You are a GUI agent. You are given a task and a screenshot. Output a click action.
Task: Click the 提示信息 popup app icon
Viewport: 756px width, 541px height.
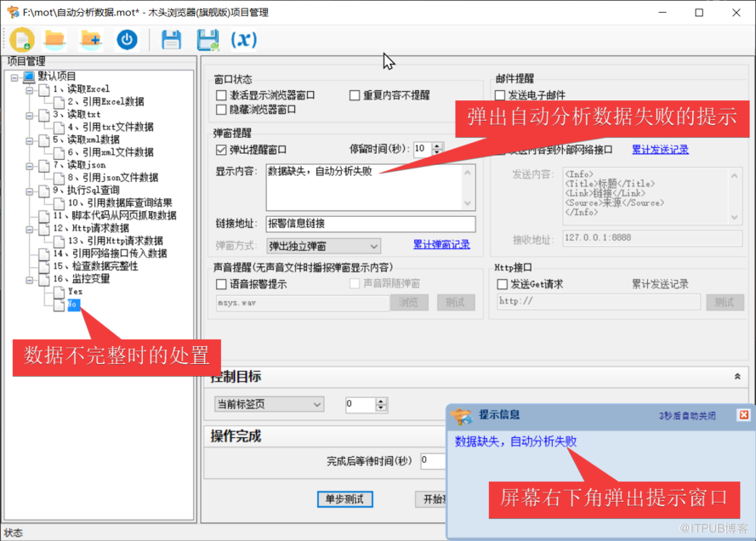click(x=463, y=416)
